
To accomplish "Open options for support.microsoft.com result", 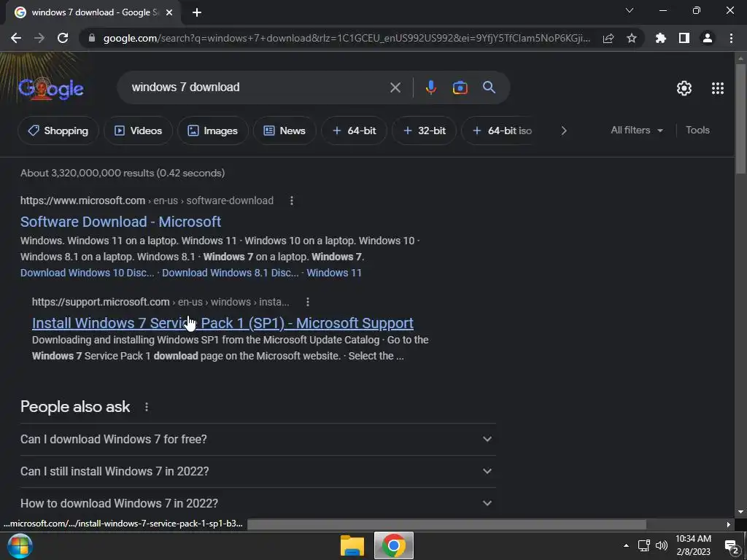I will click(x=308, y=302).
